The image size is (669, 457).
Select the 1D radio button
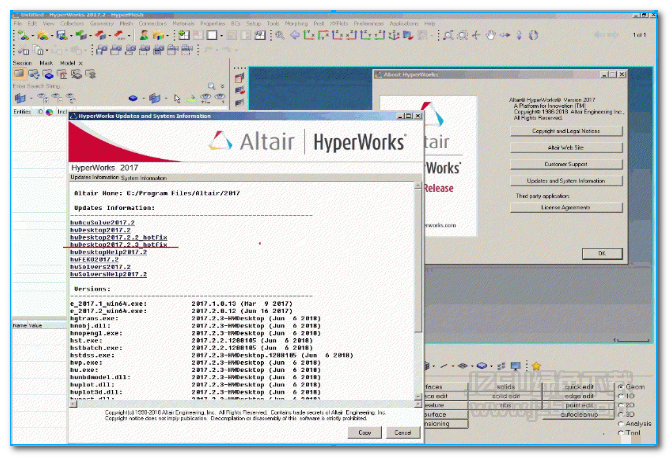coord(621,396)
